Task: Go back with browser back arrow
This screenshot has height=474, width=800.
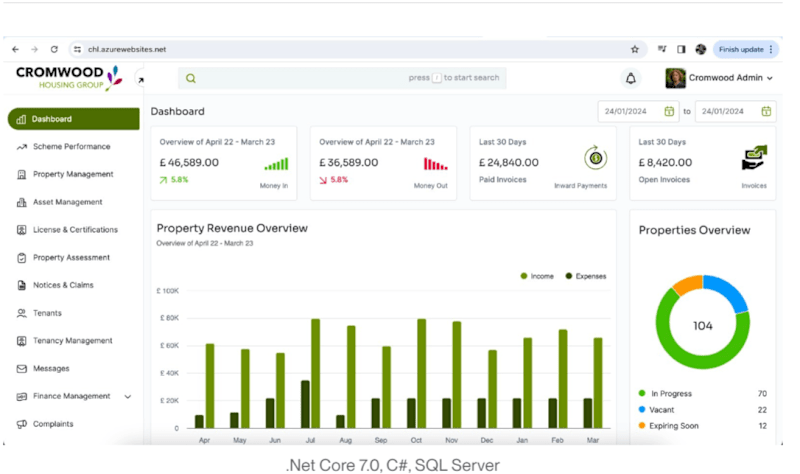Action: pyautogui.click(x=15, y=49)
